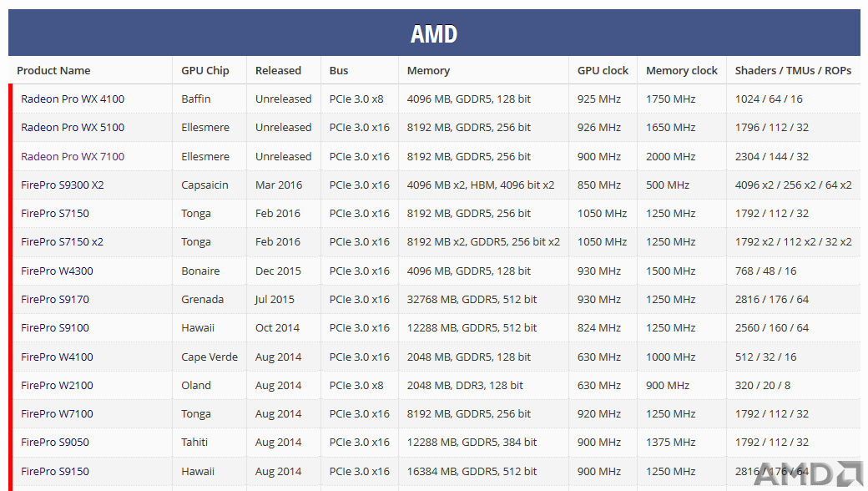Open the FirePro W4300 product link
Screen dimensions: 868x491
point(57,271)
